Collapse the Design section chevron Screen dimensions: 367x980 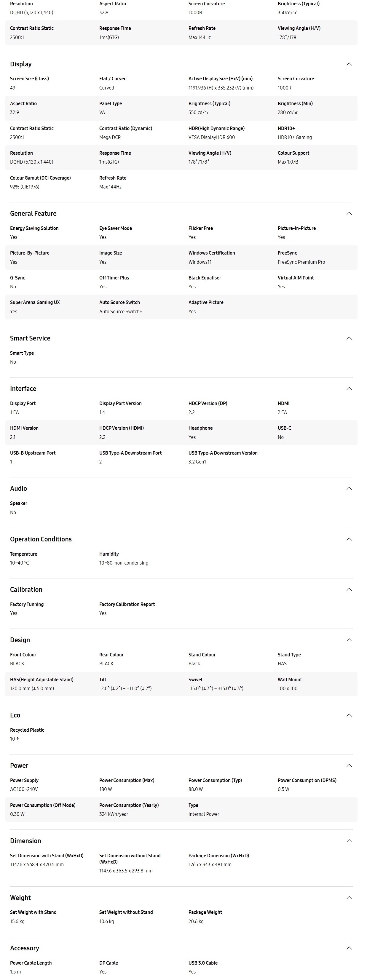click(349, 640)
